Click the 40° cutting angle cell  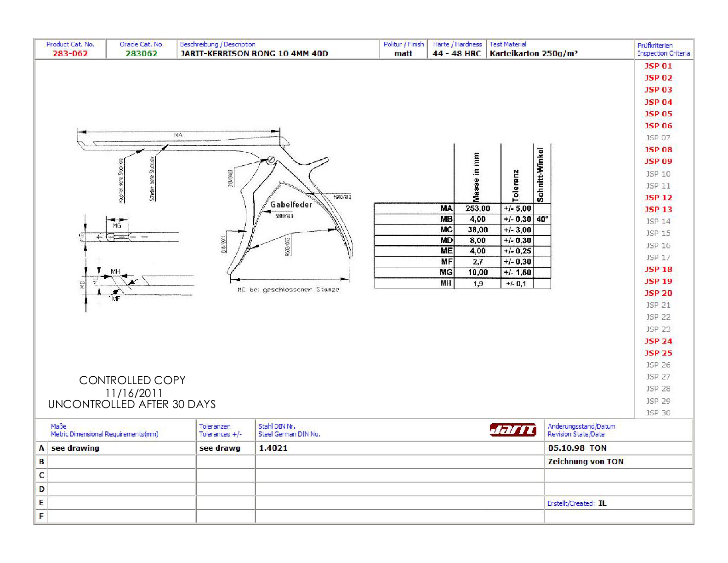coord(542,219)
